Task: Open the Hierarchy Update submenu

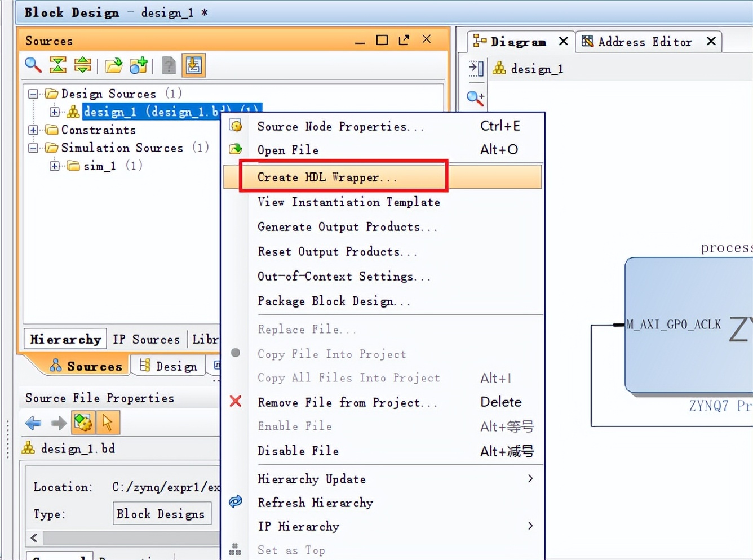Action: [312, 479]
